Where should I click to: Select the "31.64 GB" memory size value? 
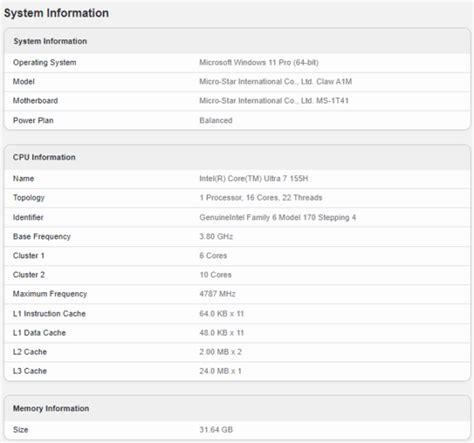pyautogui.click(x=216, y=429)
